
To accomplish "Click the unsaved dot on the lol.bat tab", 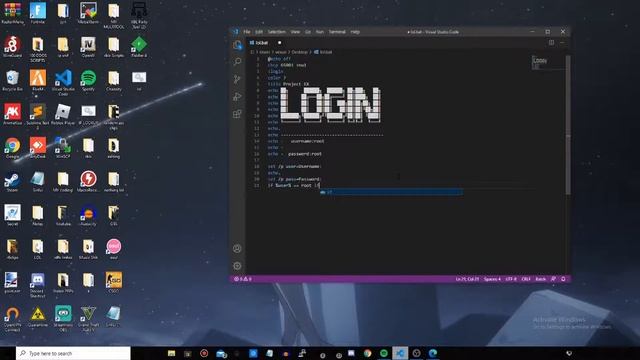I will [x=280, y=43].
